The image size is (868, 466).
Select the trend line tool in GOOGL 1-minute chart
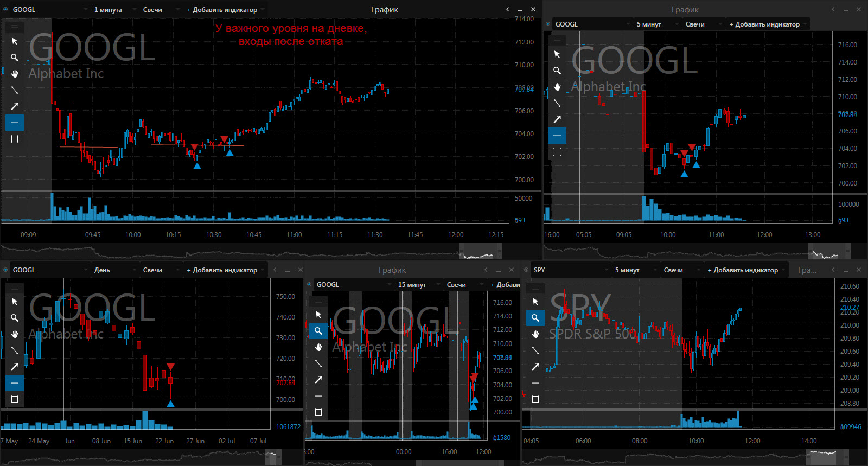[x=15, y=90]
